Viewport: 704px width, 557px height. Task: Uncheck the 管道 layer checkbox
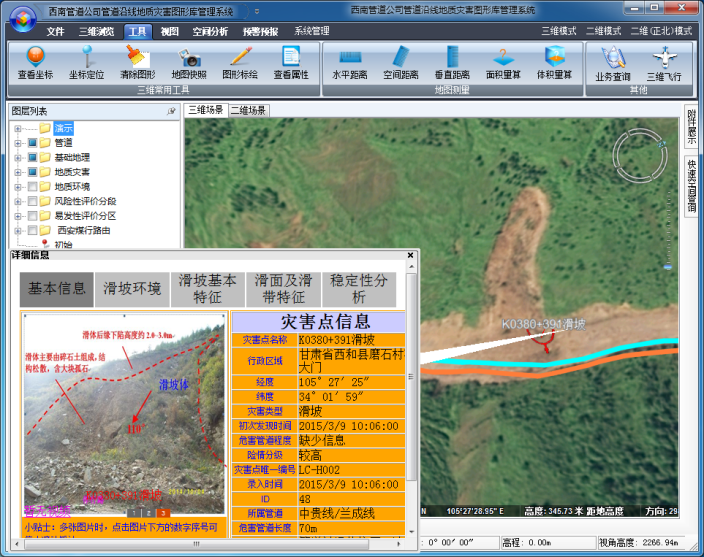coord(32,143)
